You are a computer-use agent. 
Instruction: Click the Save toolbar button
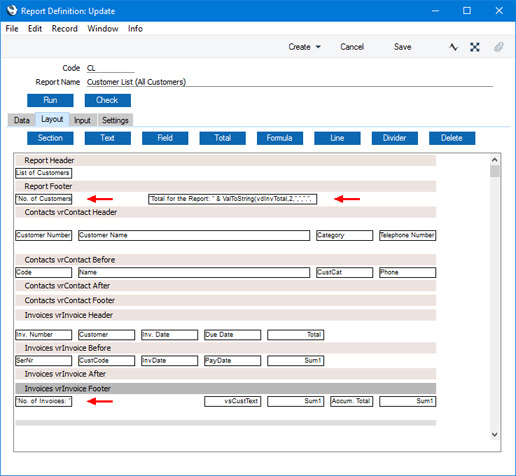[x=403, y=47]
